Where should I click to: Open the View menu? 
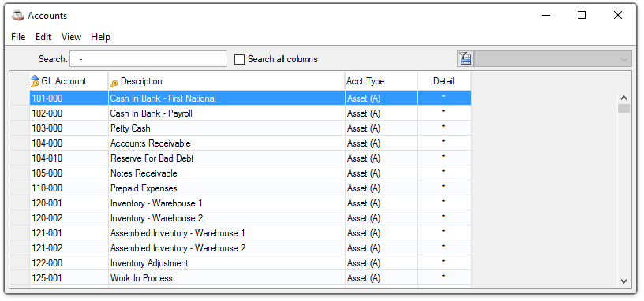72,37
